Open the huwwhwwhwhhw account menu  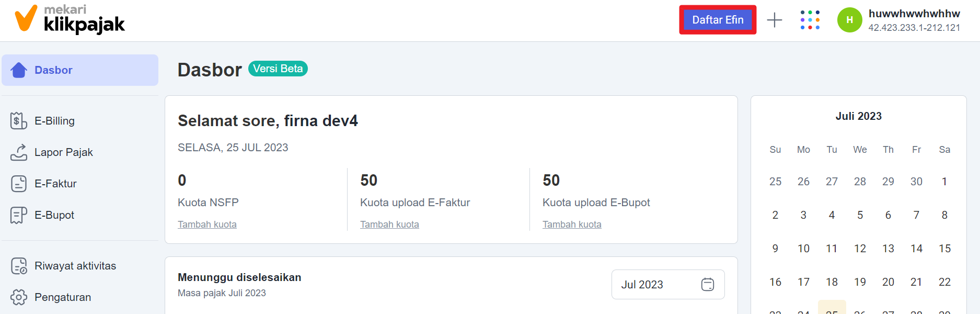914,20
